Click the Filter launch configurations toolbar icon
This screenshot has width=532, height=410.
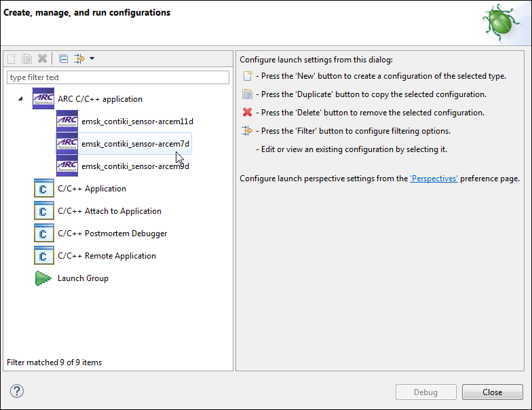(x=79, y=58)
